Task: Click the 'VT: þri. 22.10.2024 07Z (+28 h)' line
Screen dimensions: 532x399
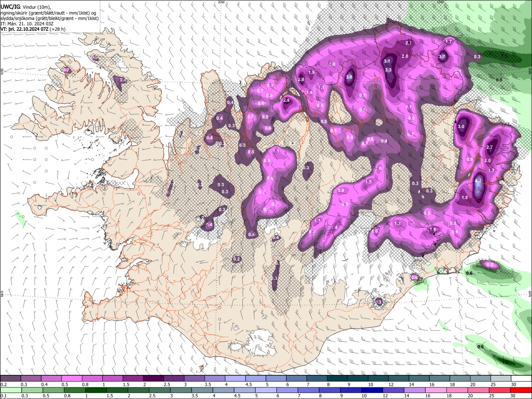Action: pyautogui.click(x=33, y=29)
